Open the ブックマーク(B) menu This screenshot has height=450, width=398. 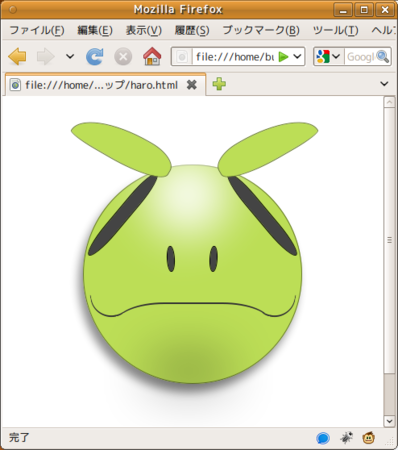click(261, 30)
